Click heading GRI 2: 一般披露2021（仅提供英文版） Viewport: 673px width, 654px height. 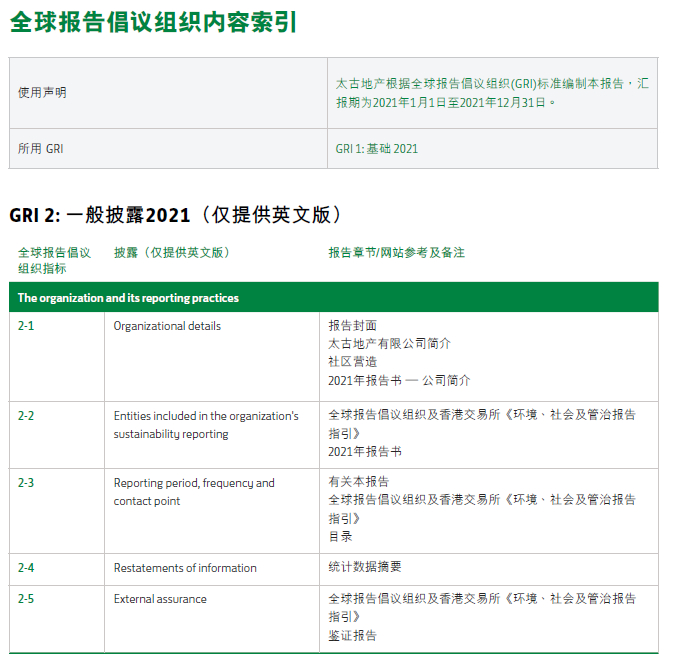[x=176, y=215]
